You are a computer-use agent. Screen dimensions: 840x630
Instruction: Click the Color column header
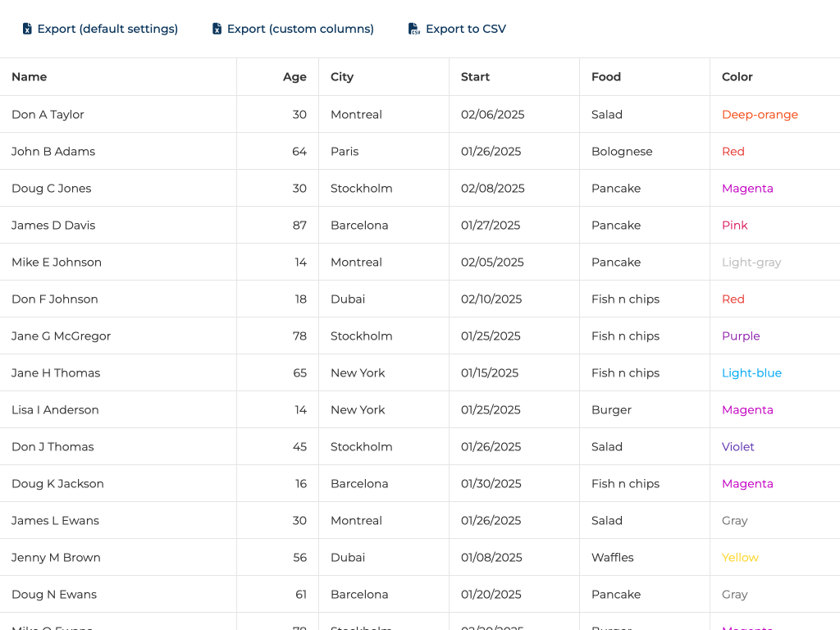tap(737, 77)
